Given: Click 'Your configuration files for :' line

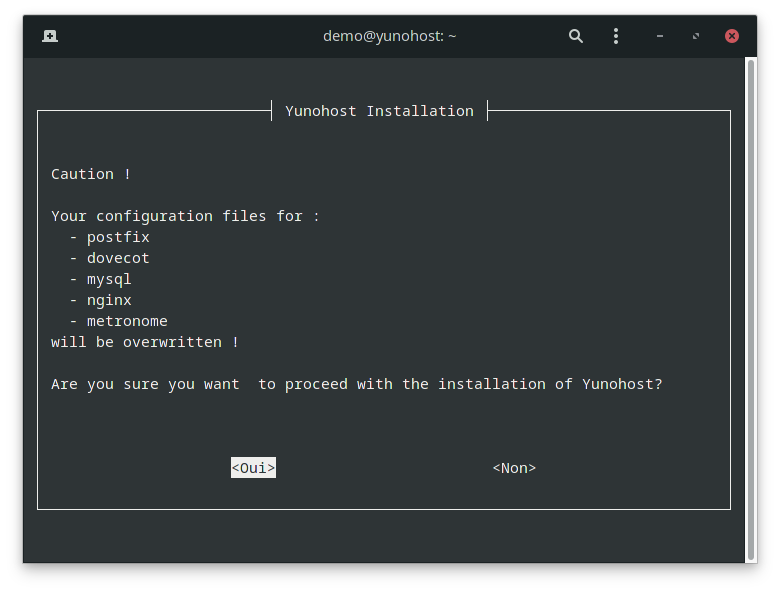Looking at the screenshot, I should coord(185,216).
